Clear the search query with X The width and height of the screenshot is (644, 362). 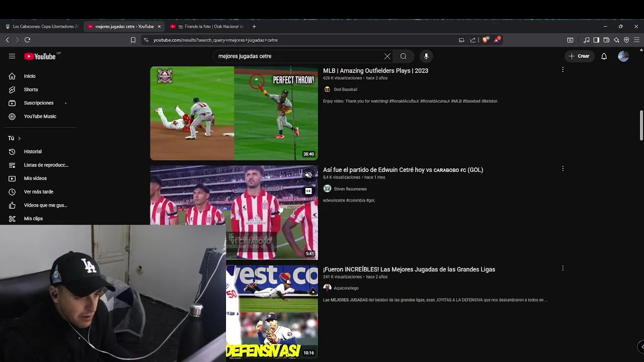[387, 56]
